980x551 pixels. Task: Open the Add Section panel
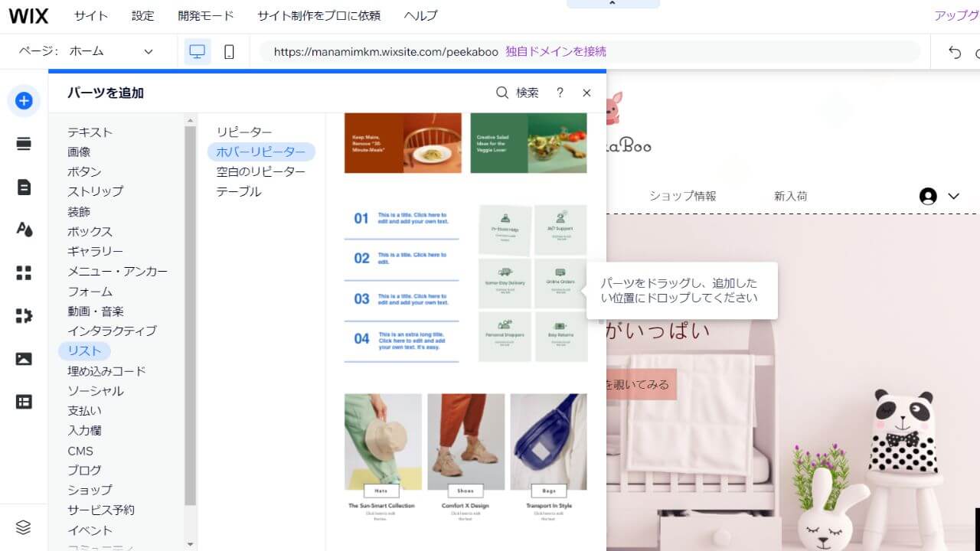pos(23,143)
